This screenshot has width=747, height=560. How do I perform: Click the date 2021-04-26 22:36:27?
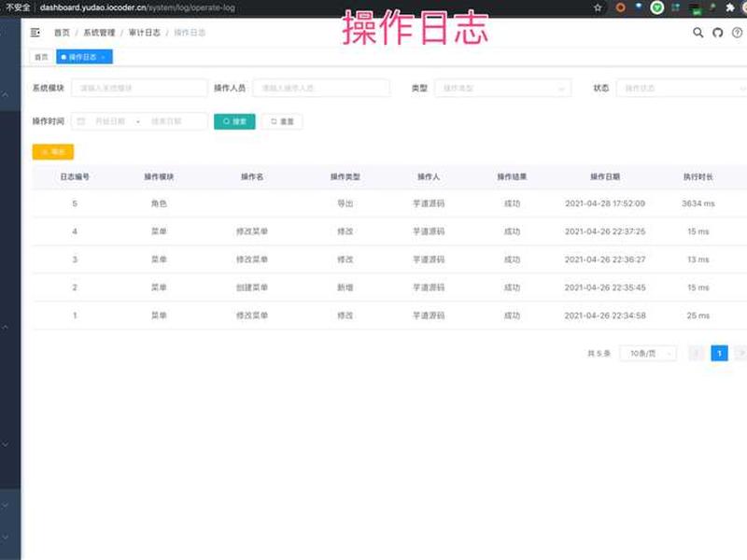click(605, 259)
